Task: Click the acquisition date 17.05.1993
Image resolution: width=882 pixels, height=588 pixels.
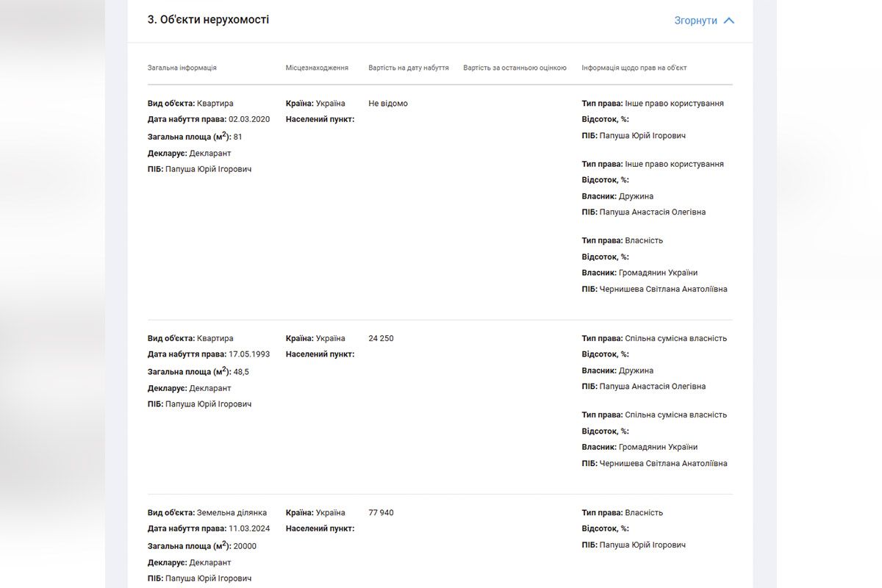Action: [249, 354]
